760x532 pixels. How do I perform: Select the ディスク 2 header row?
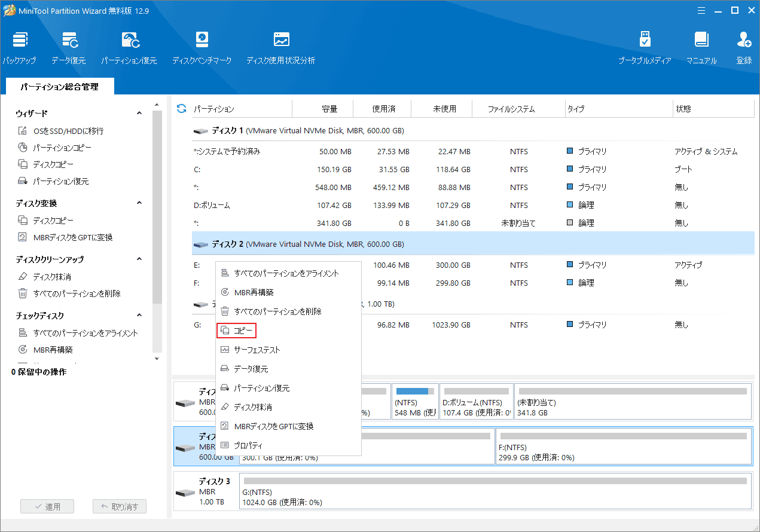click(472, 244)
